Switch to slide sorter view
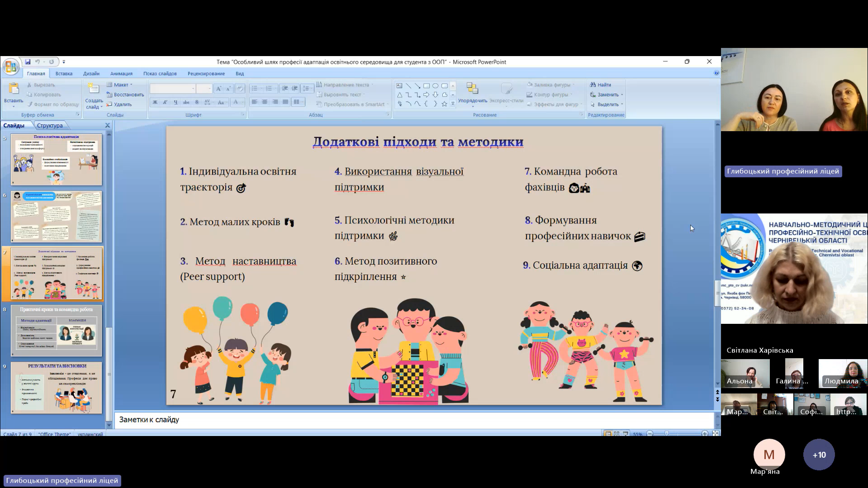The width and height of the screenshot is (868, 488). coord(617,434)
